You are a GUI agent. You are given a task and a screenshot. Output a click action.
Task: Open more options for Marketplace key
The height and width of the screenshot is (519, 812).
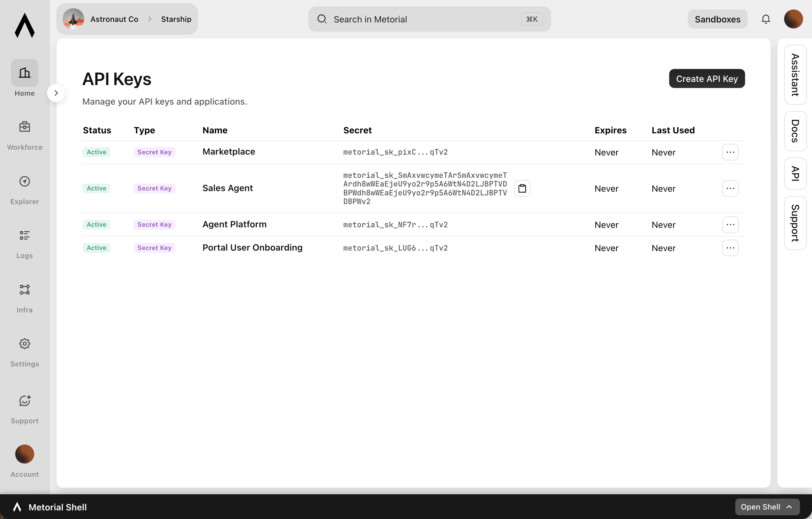730,152
